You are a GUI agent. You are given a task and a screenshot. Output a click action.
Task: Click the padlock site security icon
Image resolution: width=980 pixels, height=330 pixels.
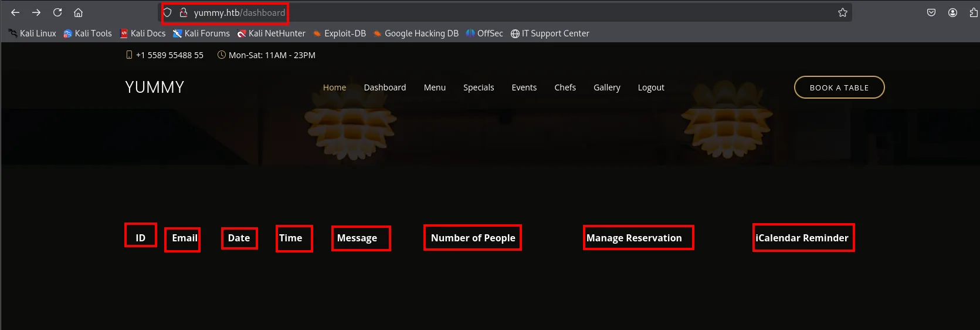[x=183, y=12]
